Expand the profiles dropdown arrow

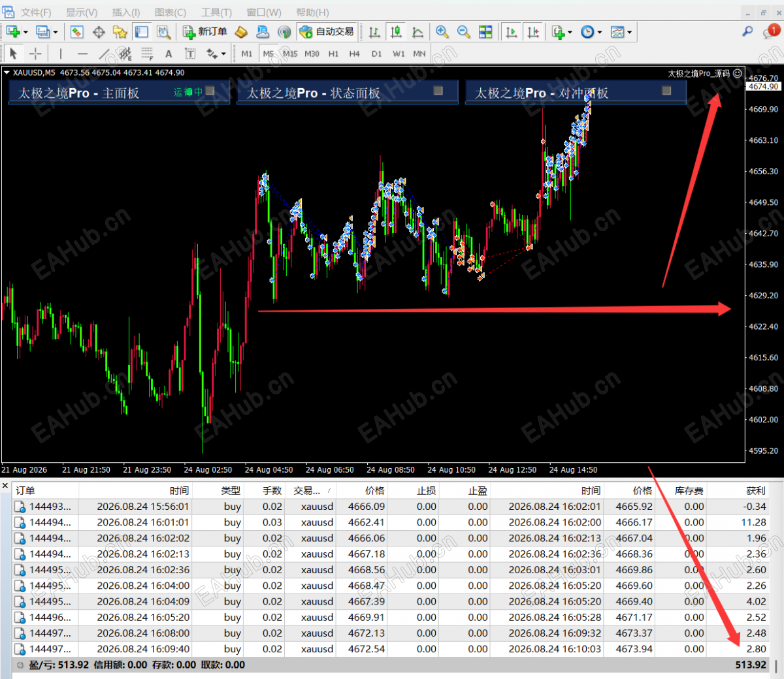[x=56, y=32]
